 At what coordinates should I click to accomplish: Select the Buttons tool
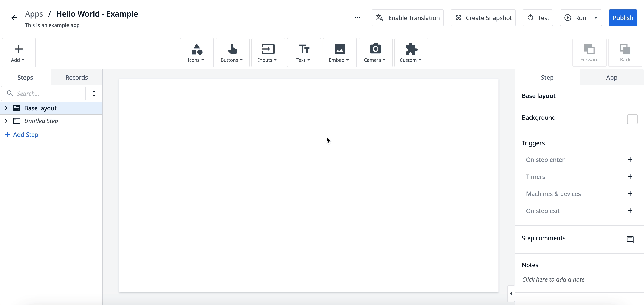click(232, 52)
